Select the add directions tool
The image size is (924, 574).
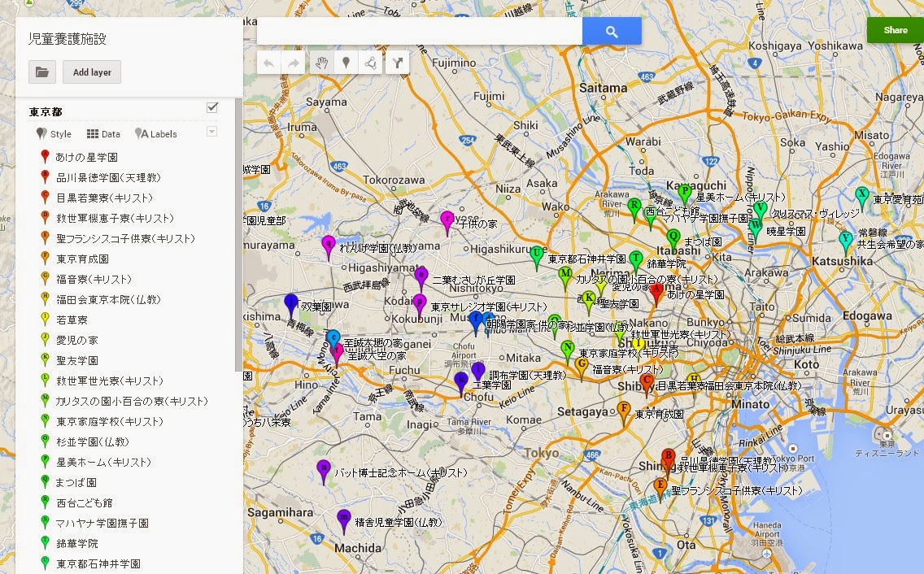398,63
